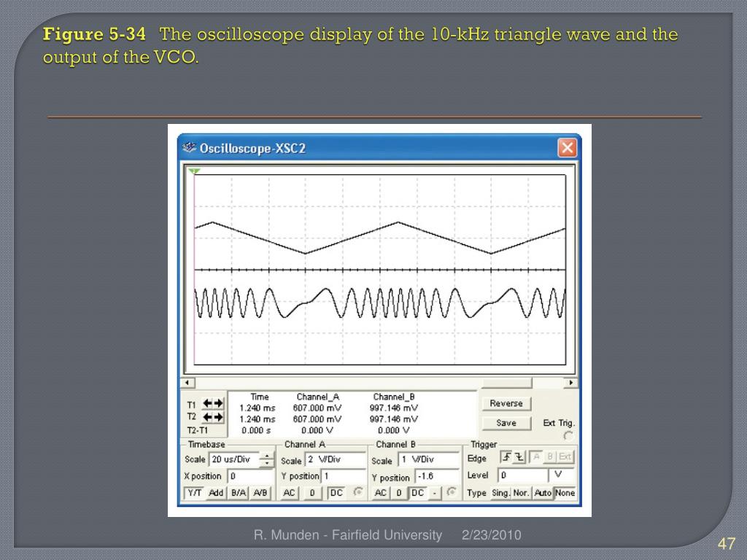The image size is (747, 560).
Task: Increase Timebase scale with the up stepper arrow
Action: (267, 456)
